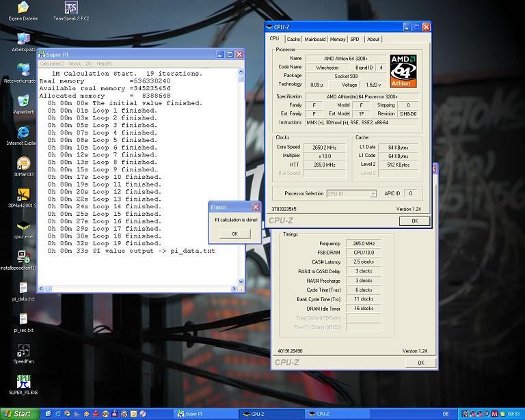
Task: Select the SpeedFan desktop shortcut
Action: point(23,350)
